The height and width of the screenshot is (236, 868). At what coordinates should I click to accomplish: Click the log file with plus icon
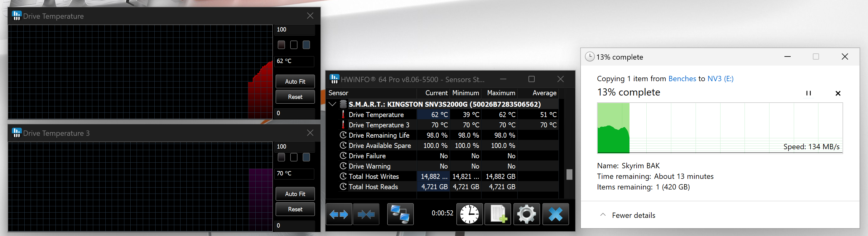coord(498,214)
